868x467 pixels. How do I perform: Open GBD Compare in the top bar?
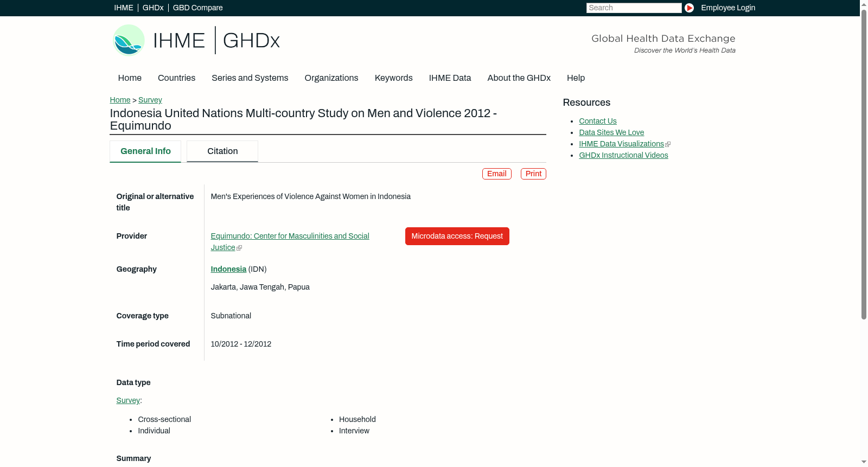[198, 8]
